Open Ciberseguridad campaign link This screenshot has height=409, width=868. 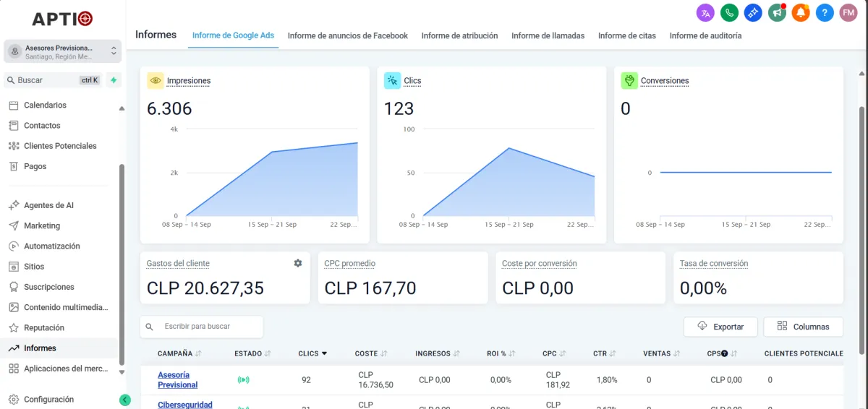coord(185,405)
